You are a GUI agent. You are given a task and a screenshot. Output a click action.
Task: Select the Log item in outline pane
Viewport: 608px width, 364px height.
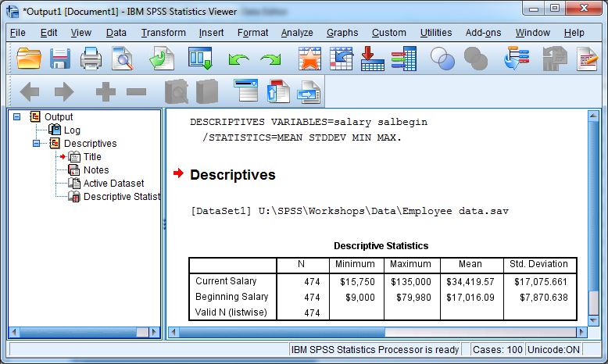[x=72, y=130]
